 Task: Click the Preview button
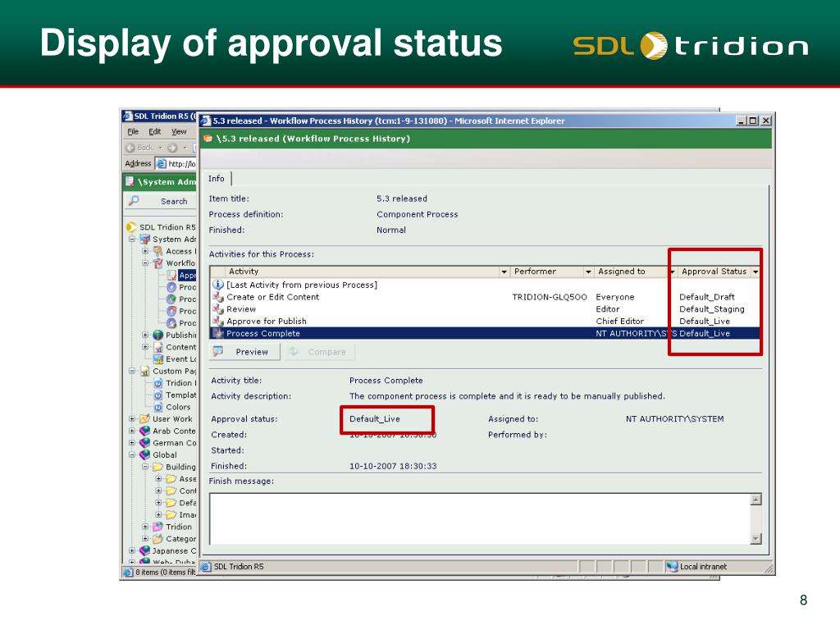[245, 352]
